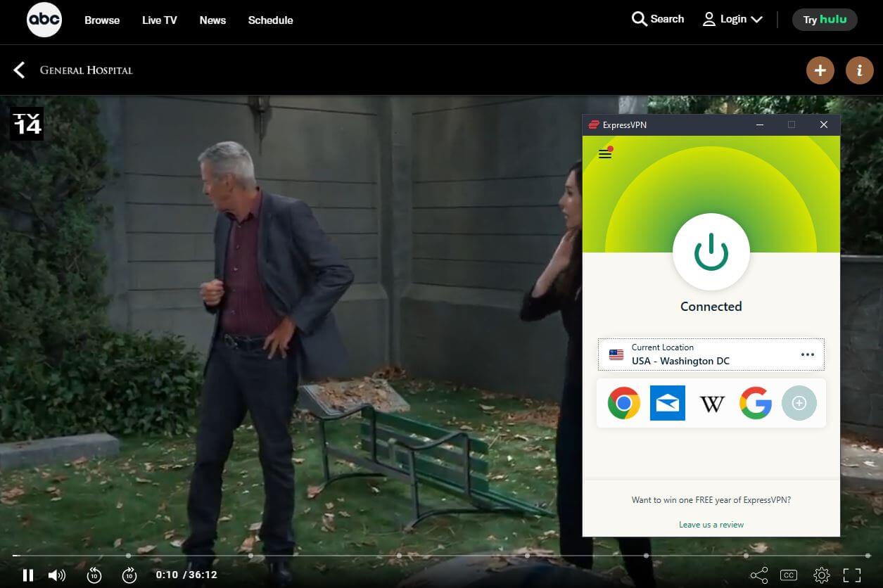
Task: Share the video via the share icon
Action: 758,575
